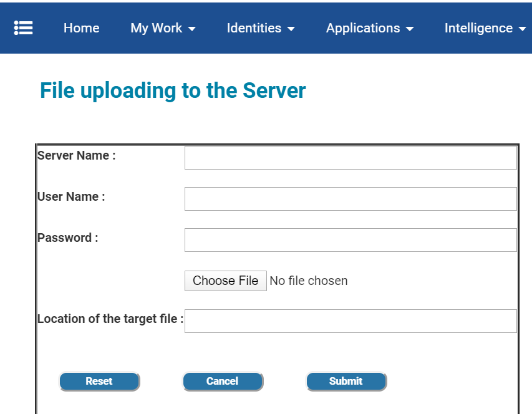Click the caret arrow beside My Work

point(192,29)
